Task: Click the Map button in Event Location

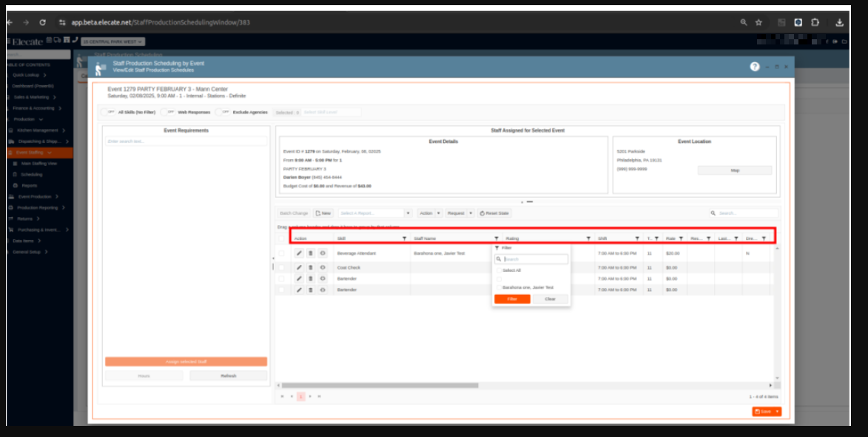Action: point(735,170)
